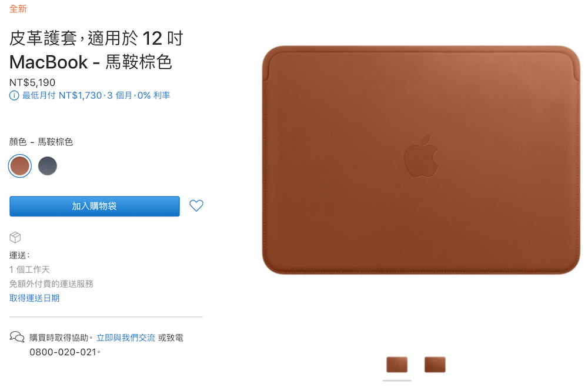
Task: Select the first product thumbnail
Action: click(x=397, y=365)
